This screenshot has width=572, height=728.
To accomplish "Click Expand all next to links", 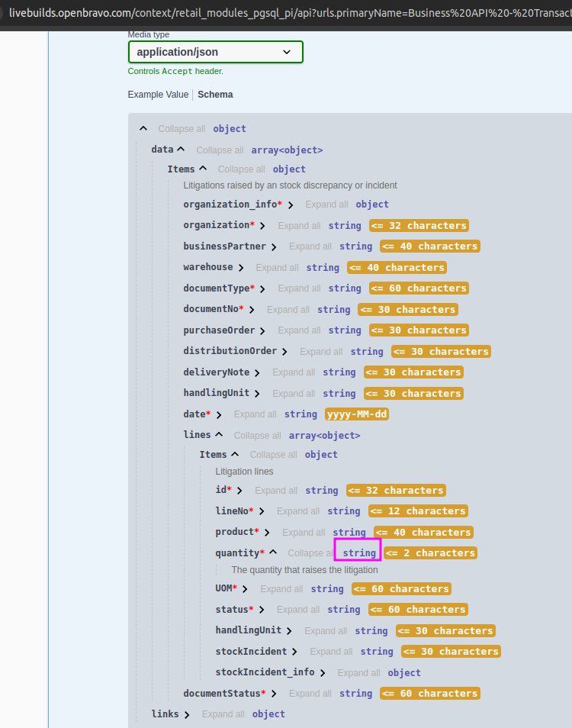I will (223, 714).
